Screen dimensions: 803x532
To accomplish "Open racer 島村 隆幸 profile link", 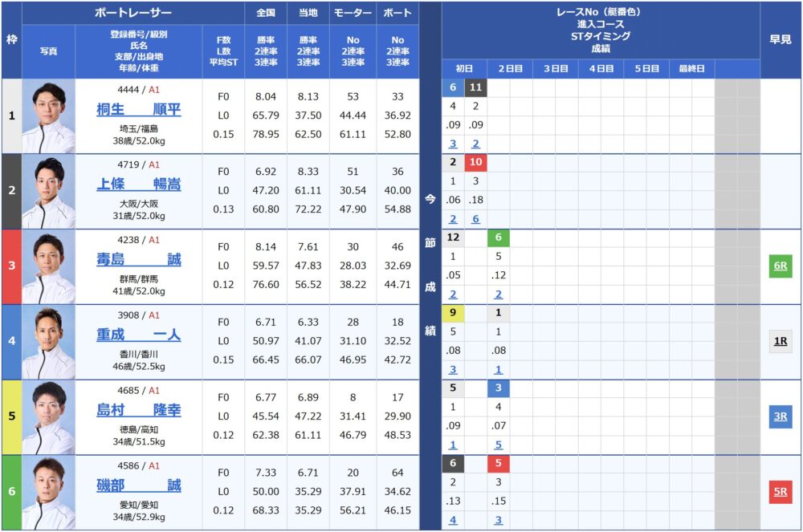I will pyautogui.click(x=139, y=410).
